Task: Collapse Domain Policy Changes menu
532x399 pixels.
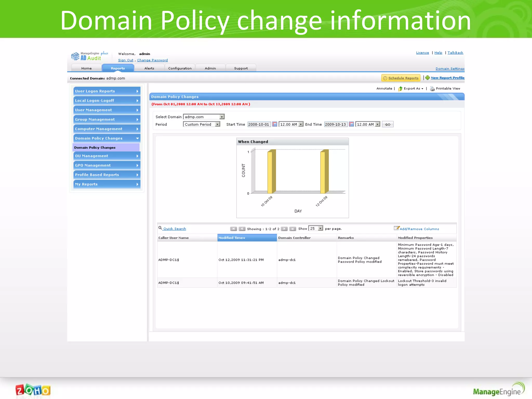Action: tap(107, 138)
